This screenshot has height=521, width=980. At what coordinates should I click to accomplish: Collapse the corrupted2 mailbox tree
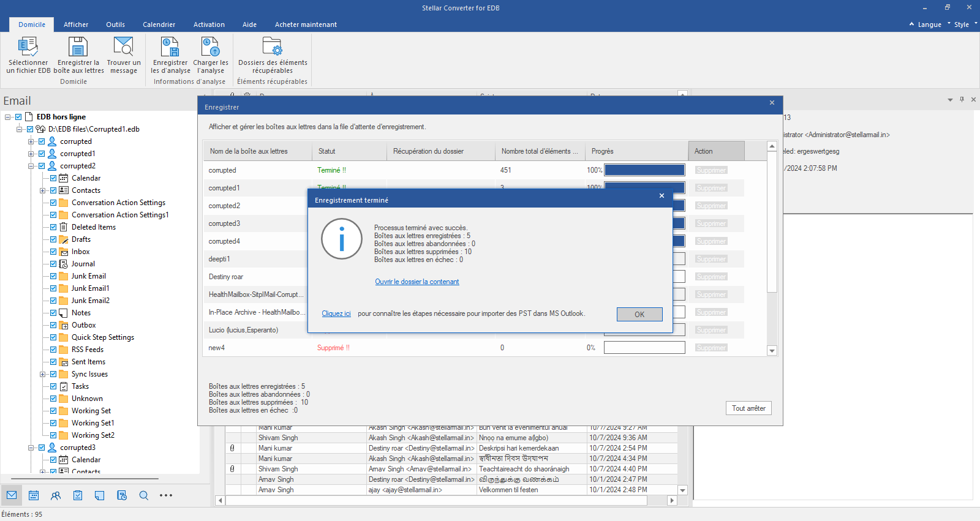31,166
